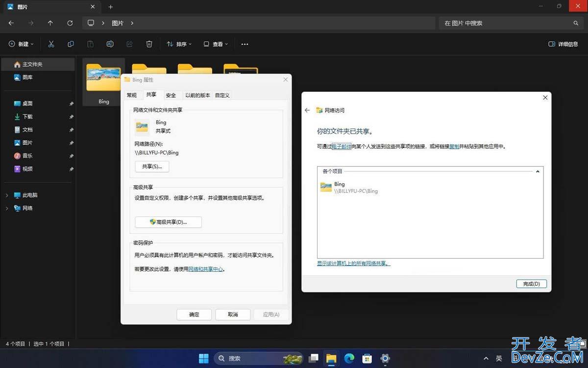The width and height of the screenshot is (588, 368).
Task: Select 主文件夹 in sidebar
Action: point(38,64)
